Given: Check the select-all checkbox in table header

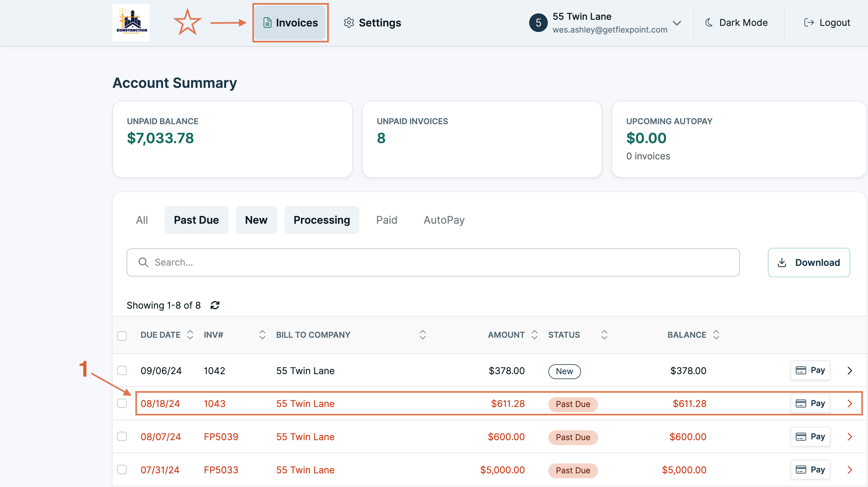Looking at the screenshot, I should (x=122, y=335).
